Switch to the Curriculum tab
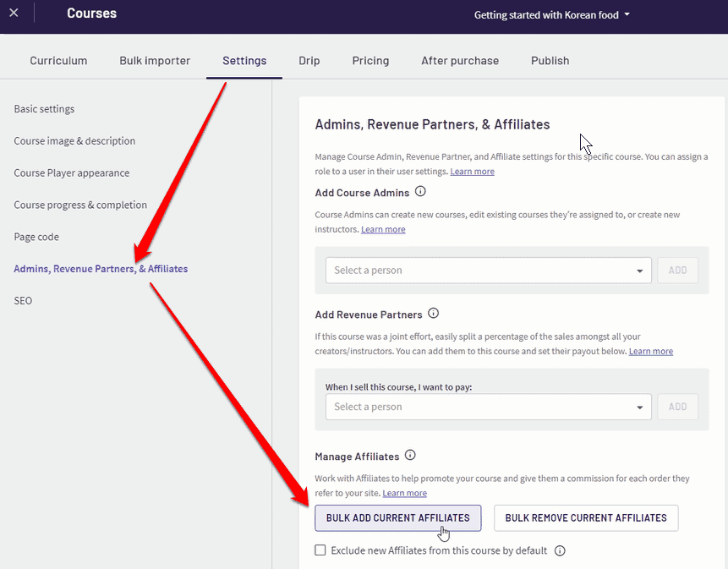 click(x=58, y=61)
